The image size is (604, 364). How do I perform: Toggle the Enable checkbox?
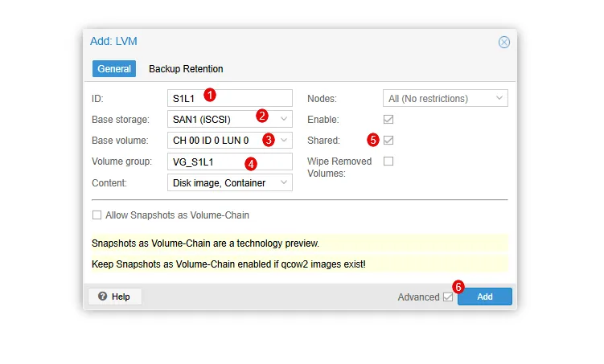click(388, 119)
